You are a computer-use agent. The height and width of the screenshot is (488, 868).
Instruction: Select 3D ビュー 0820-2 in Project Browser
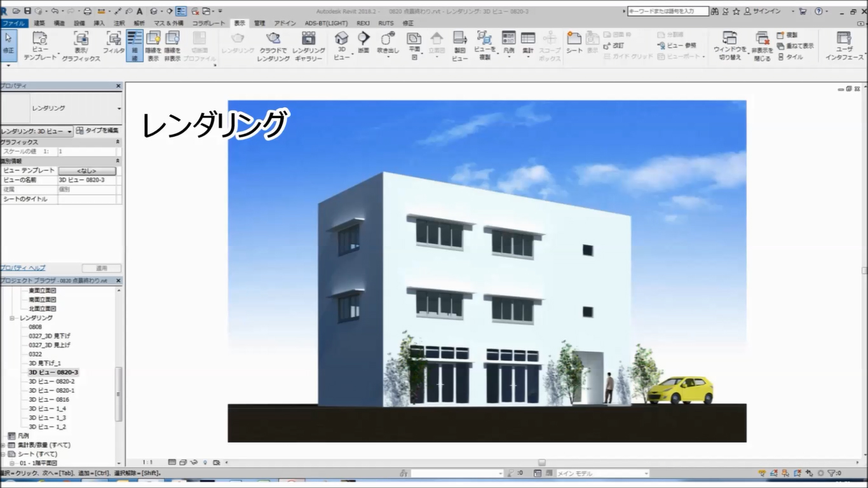click(x=51, y=381)
